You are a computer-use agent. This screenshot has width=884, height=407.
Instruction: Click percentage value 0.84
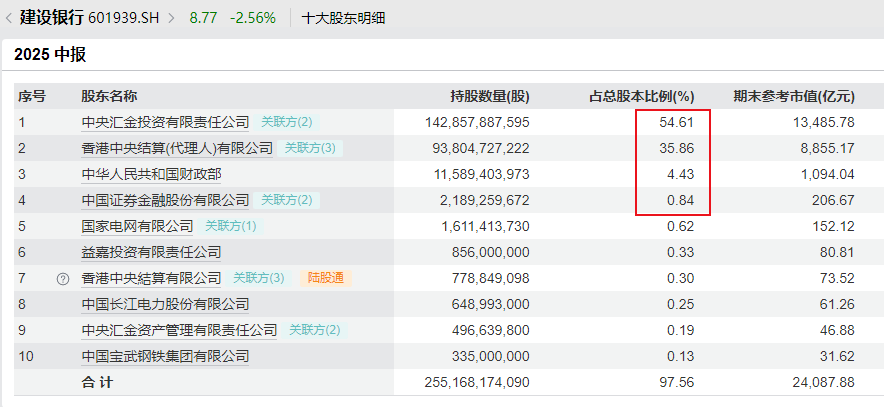pyautogui.click(x=680, y=200)
